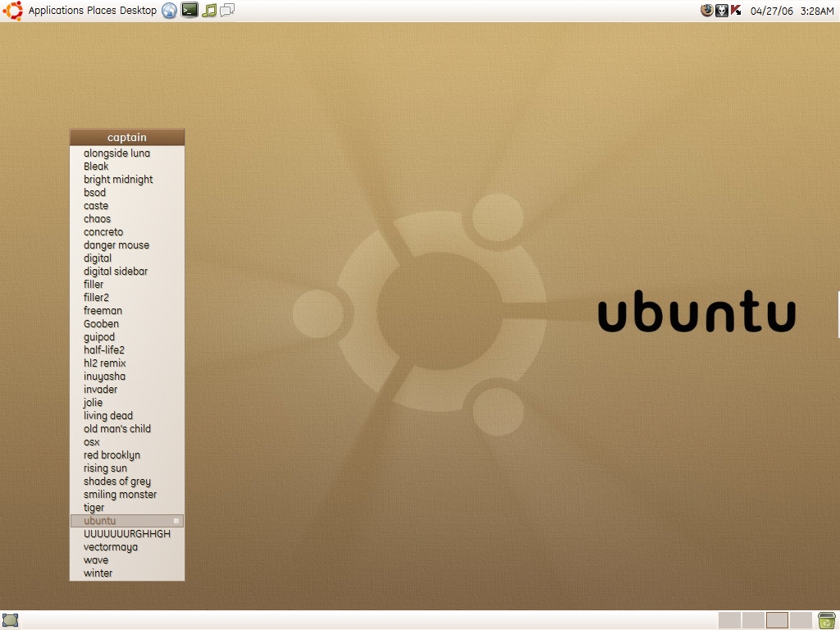Select the 'half-life2' entry
This screenshot has width=840, height=630.
pyautogui.click(x=127, y=349)
